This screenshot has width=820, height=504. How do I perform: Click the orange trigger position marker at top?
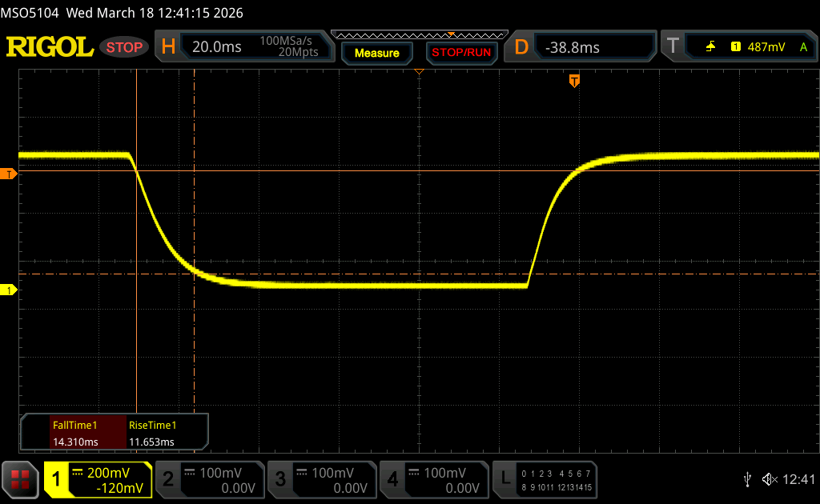(x=574, y=81)
